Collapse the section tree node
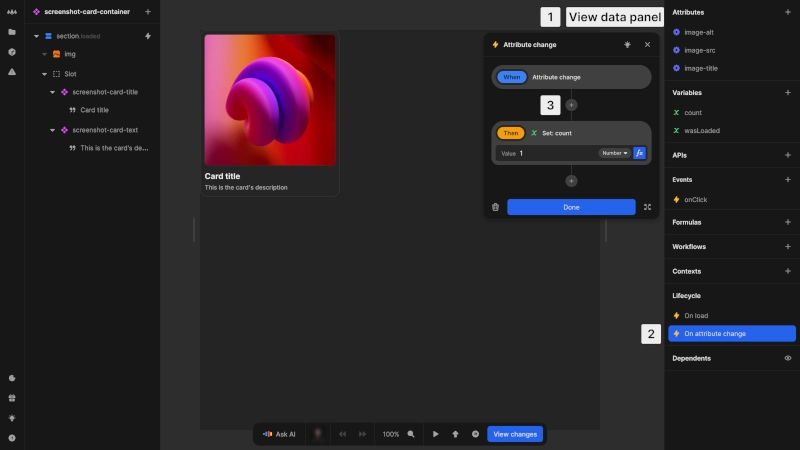 pyautogui.click(x=36, y=36)
